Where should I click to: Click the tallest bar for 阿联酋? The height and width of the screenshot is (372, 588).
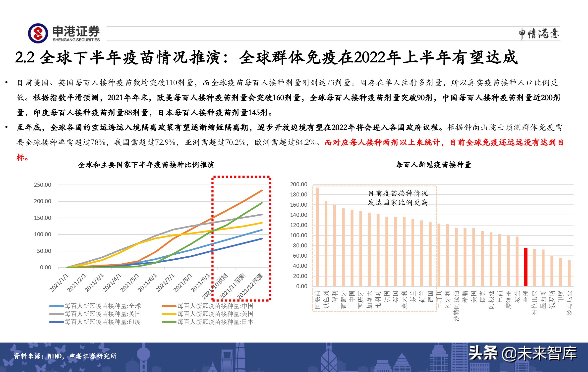coord(317,237)
